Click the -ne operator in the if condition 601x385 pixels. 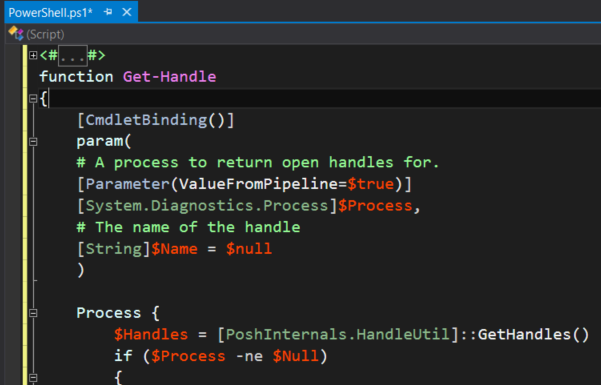coord(249,356)
